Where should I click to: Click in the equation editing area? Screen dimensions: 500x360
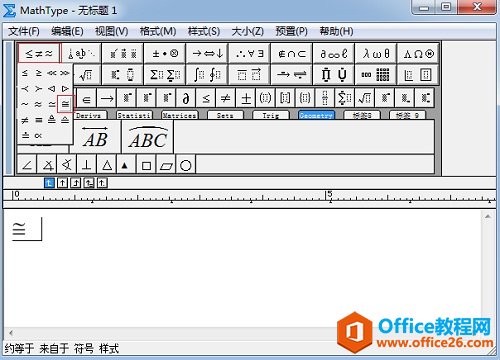coord(243,269)
